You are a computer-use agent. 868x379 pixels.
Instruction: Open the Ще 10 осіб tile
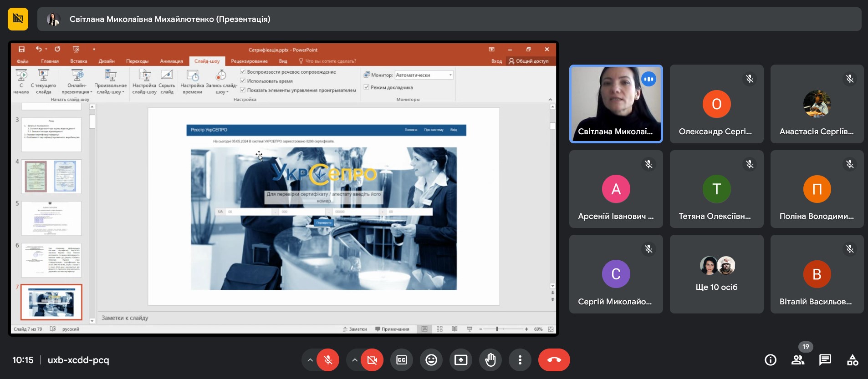pyautogui.click(x=716, y=274)
